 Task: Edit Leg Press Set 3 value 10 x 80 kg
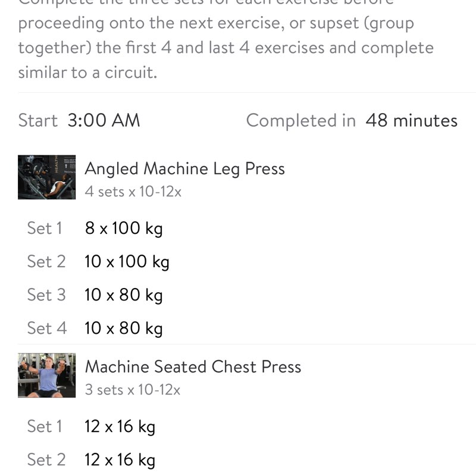pyautogui.click(x=123, y=295)
